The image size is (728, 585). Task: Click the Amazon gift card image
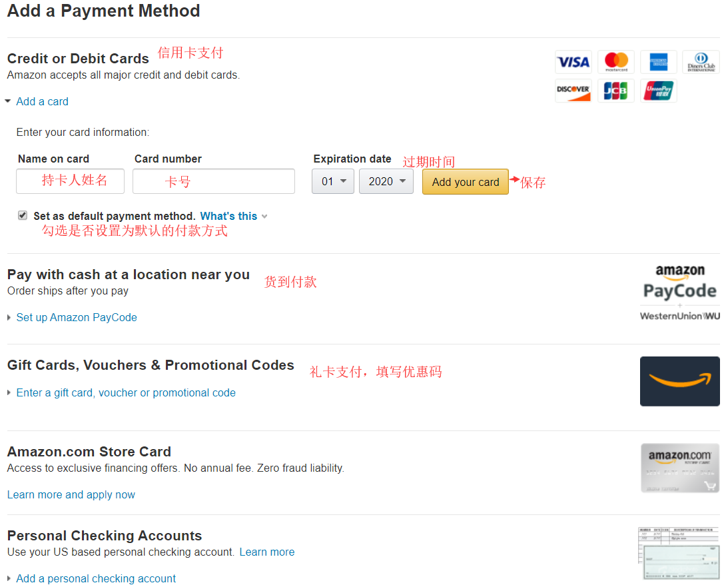(680, 381)
